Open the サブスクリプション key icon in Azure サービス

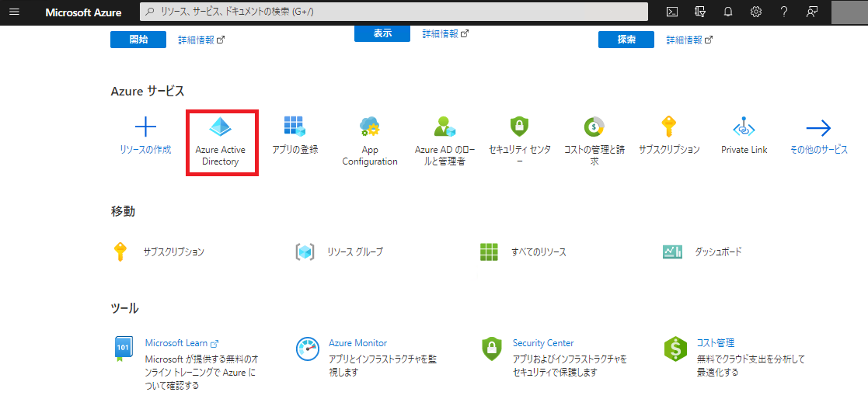[669, 127]
